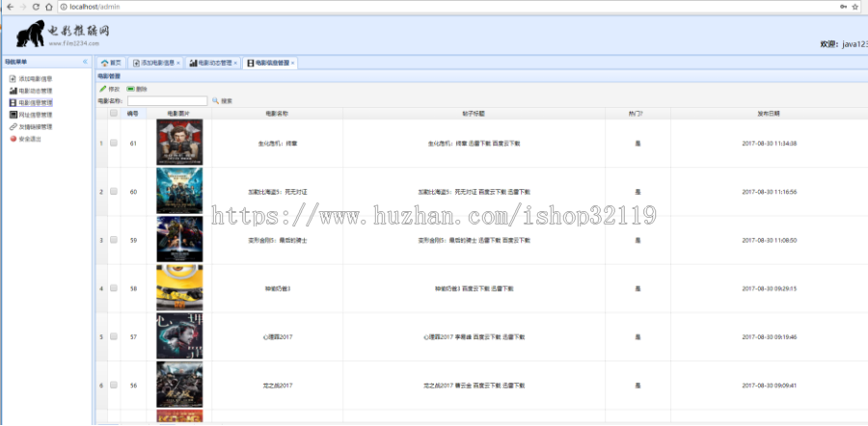Click the film-strip icon beside sidebar 电影信息管理
This screenshot has width=868, height=426.
pyautogui.click(x=13, y=103)
